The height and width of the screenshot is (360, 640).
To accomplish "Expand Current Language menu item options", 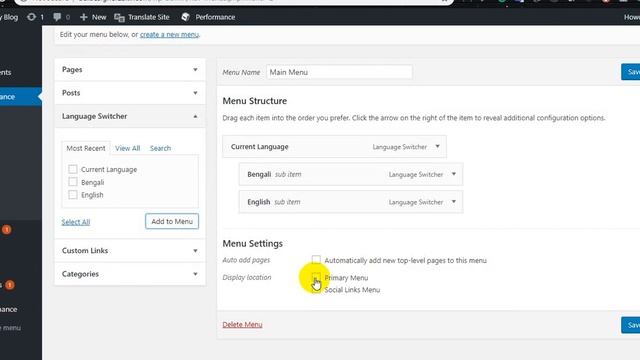I will [437, 147].
